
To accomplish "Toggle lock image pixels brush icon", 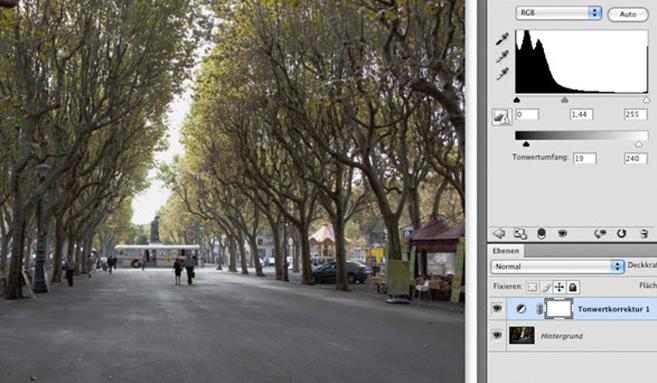I will (546, 287).
